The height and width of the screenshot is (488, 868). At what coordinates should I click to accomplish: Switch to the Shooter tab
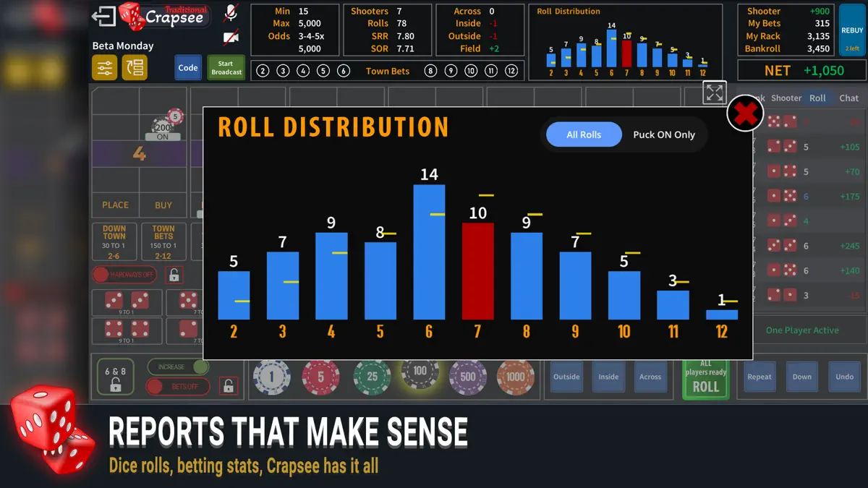(x=786, y=98)
